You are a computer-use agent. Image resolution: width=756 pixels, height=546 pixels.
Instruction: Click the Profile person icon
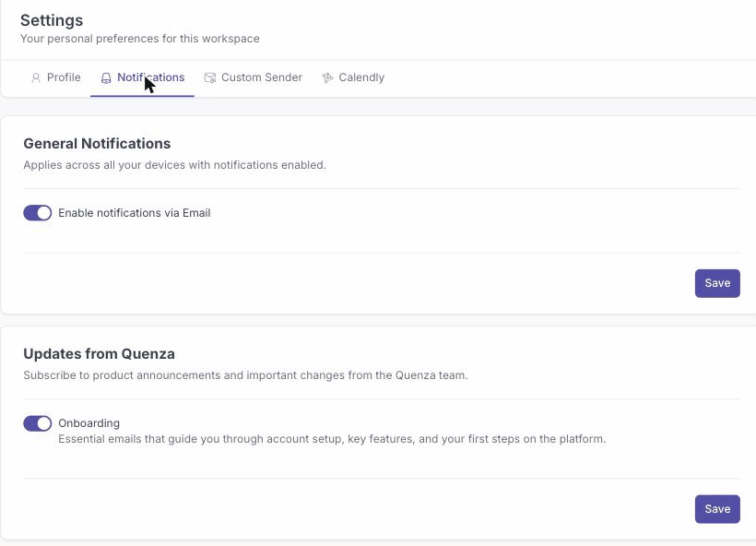click(x=36, y=77)
